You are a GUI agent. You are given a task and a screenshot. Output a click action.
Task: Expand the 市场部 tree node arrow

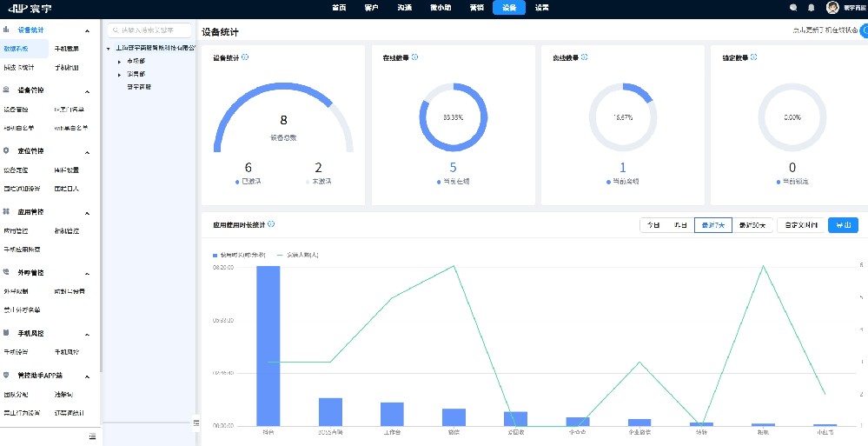[x=119, y=62]
